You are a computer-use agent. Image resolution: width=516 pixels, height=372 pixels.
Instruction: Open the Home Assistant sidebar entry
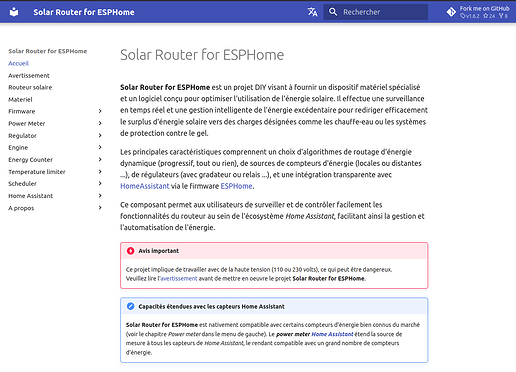pyautogui.click(x=30, y=196)
